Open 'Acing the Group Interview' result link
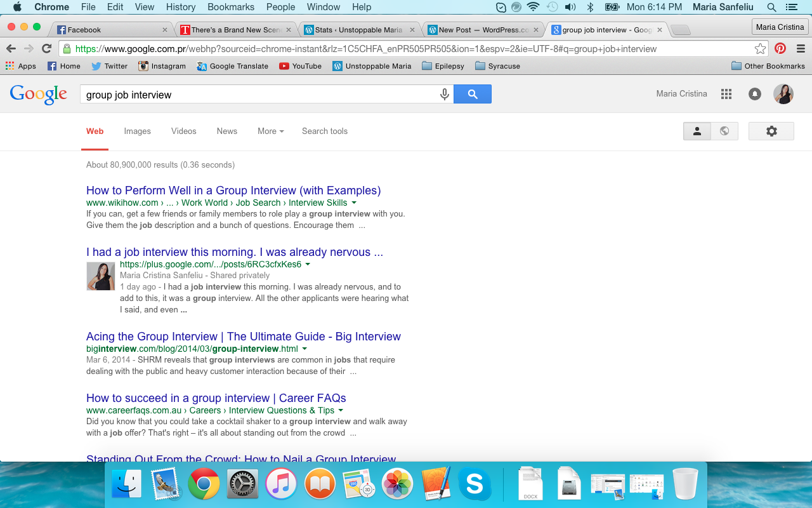 243,337
